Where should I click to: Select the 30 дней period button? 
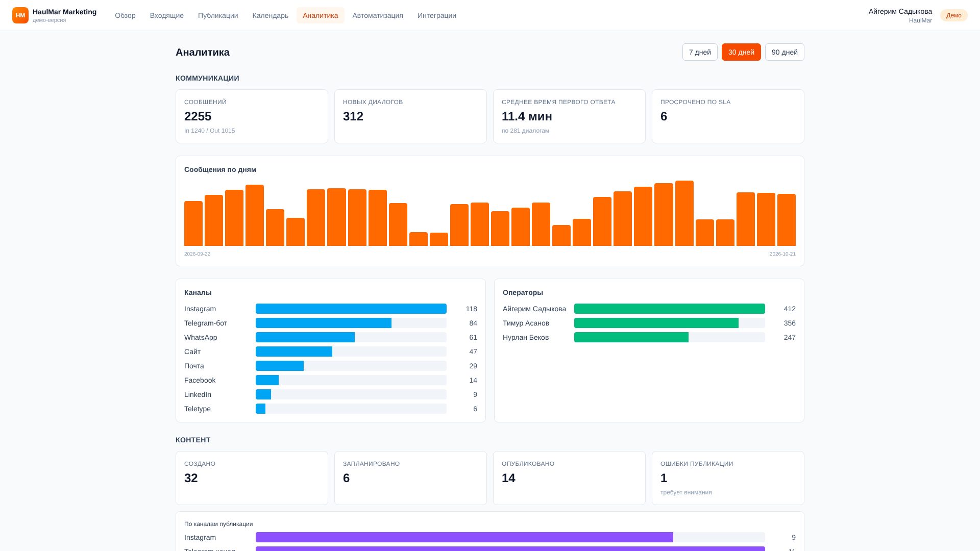741,52
